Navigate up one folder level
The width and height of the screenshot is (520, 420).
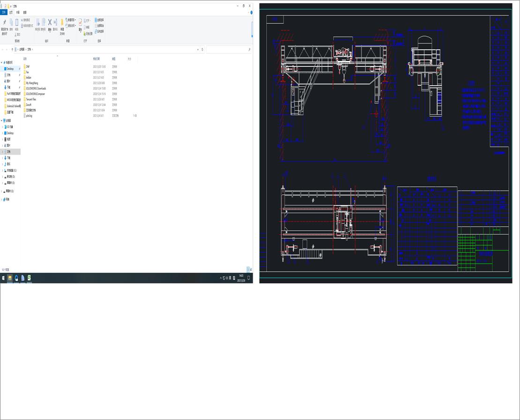13,49
